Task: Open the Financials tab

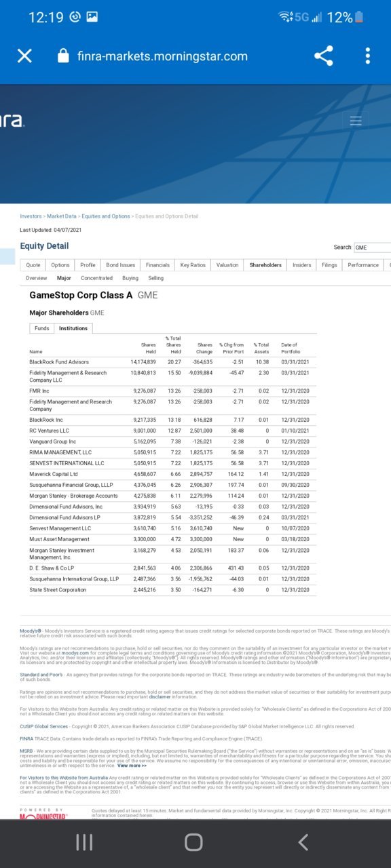Action: 157,265
